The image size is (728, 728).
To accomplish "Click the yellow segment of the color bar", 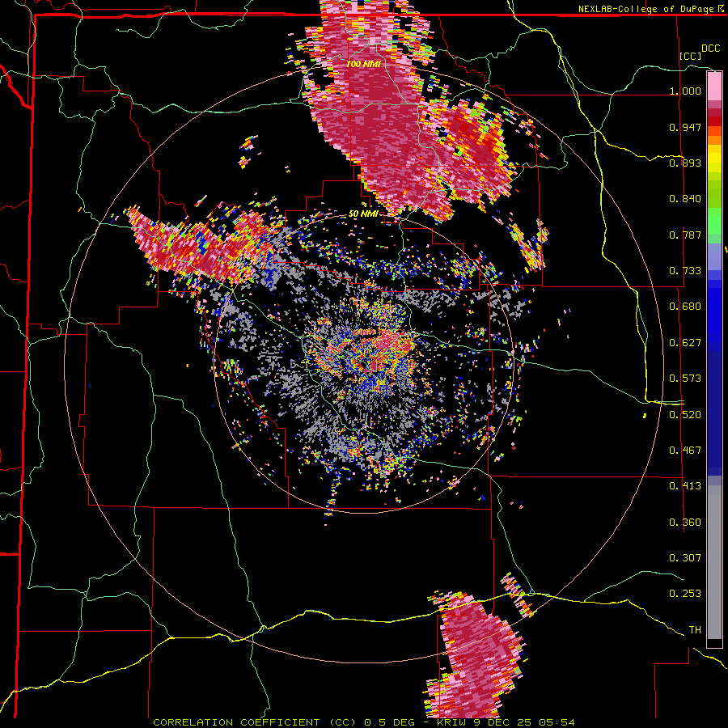I will [714, 159].
